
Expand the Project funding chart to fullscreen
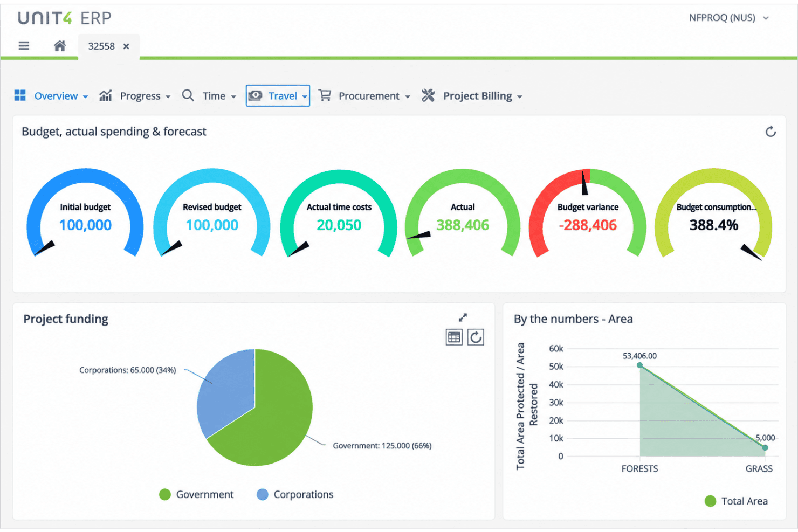(x=463, y=317)
